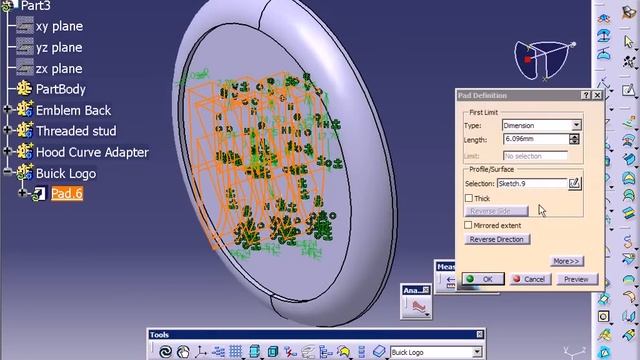Select the zx plane in tree
Viewport: 640px width, 360px height.
coord(59,69)
